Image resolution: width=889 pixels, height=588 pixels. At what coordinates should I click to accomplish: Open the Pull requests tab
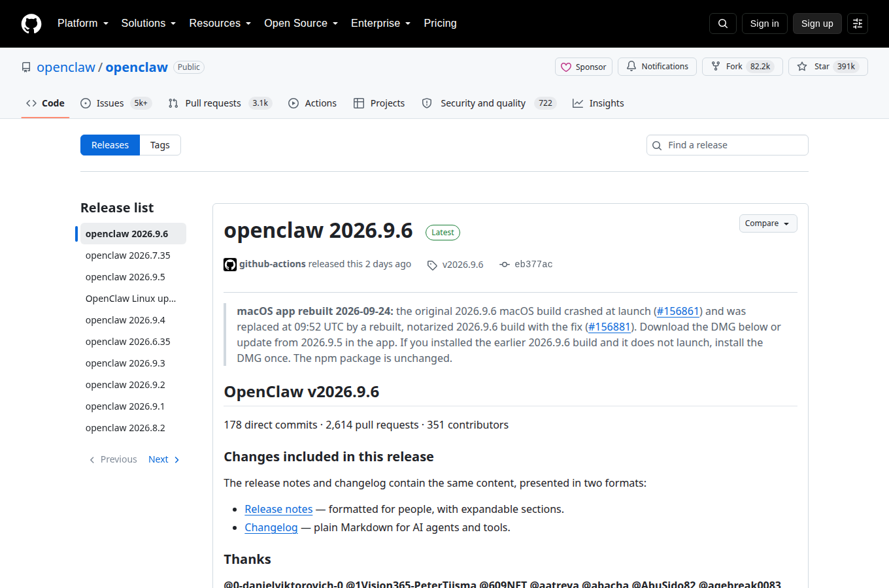220,103
